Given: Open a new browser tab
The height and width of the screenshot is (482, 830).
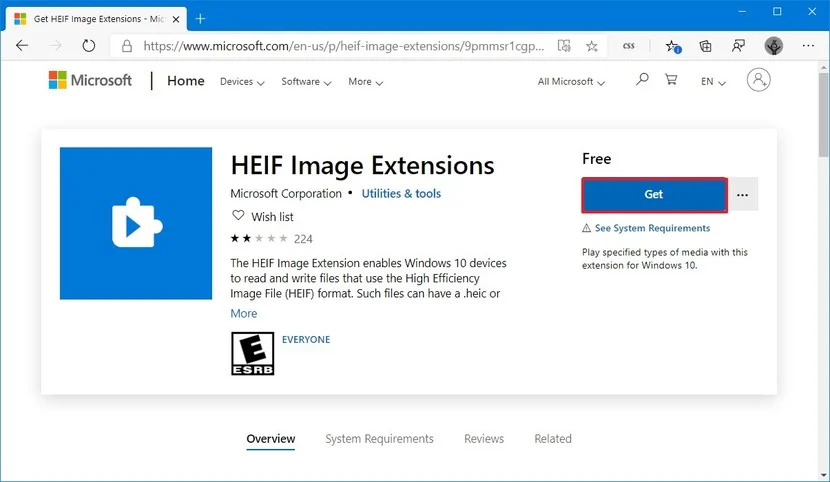Looking at the screenshot, I should click(x=200, y=19).
